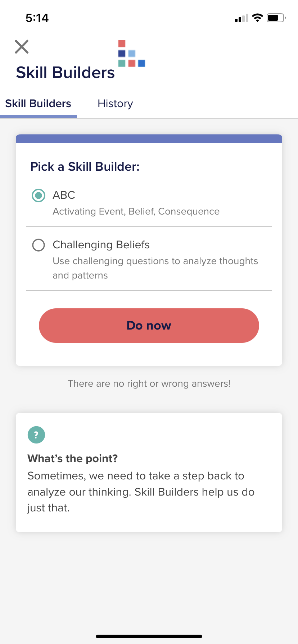Tap the blue card header bar
298x644 pixels.
pyautogui.click(x=149, y=139)
